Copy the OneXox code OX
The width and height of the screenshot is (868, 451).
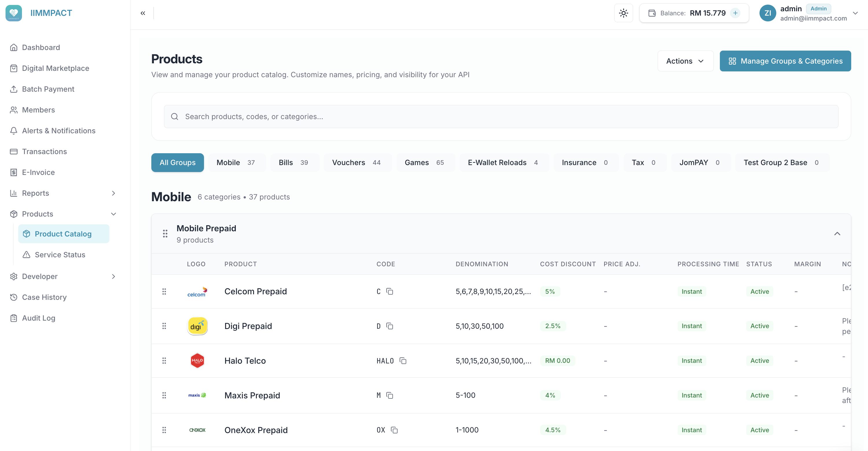click(394, 430)
